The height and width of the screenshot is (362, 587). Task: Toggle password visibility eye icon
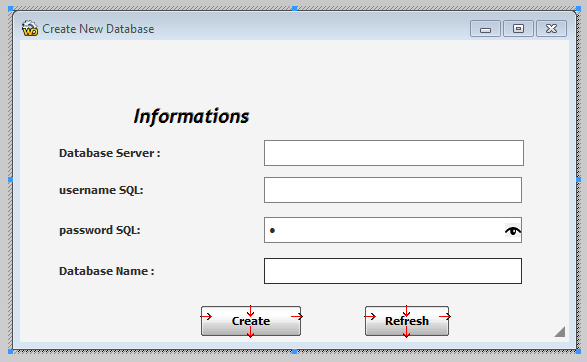(513, 231)
